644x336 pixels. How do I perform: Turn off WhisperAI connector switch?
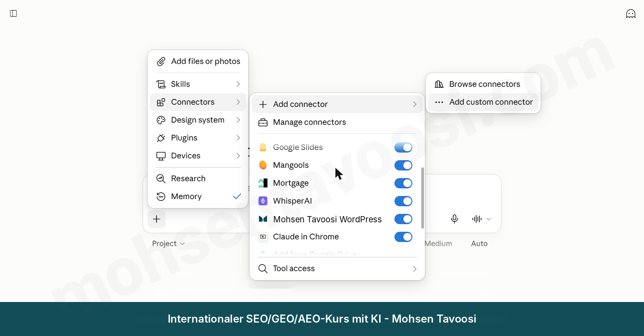pyautogui.click(x=403, y=201)
